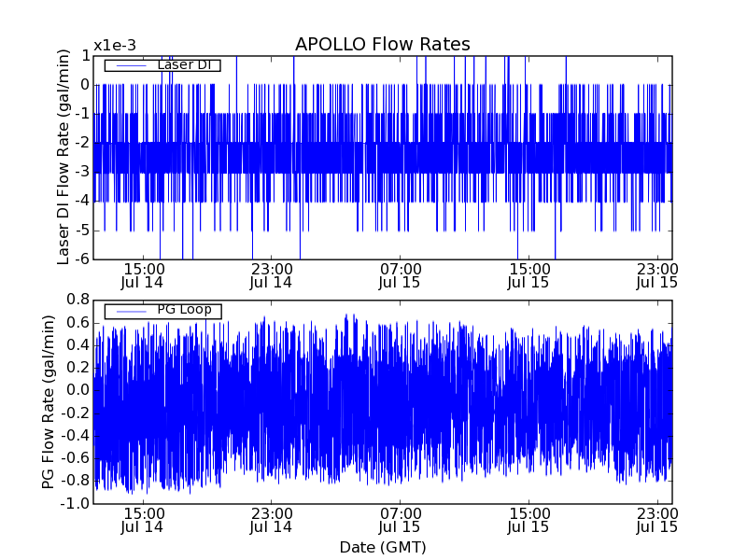Click the APOLLO Flow Rates title
The image size is (747, 560).
click(x=383, y=44)
